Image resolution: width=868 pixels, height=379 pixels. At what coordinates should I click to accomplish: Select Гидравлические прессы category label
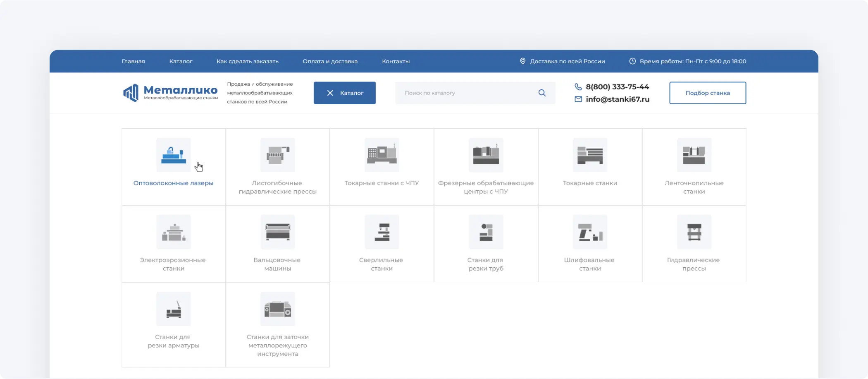tap(694, 264)
